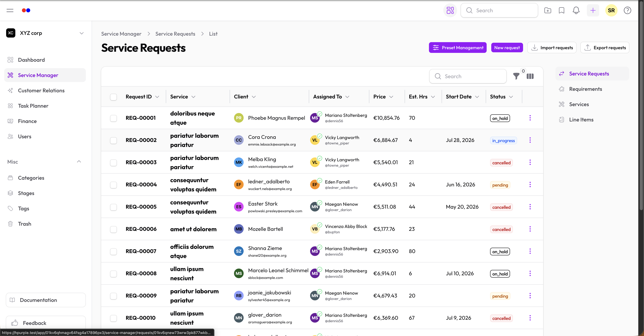Click the red and blue app logo
This screenshot has height=336, width=644.
point(26,10)
